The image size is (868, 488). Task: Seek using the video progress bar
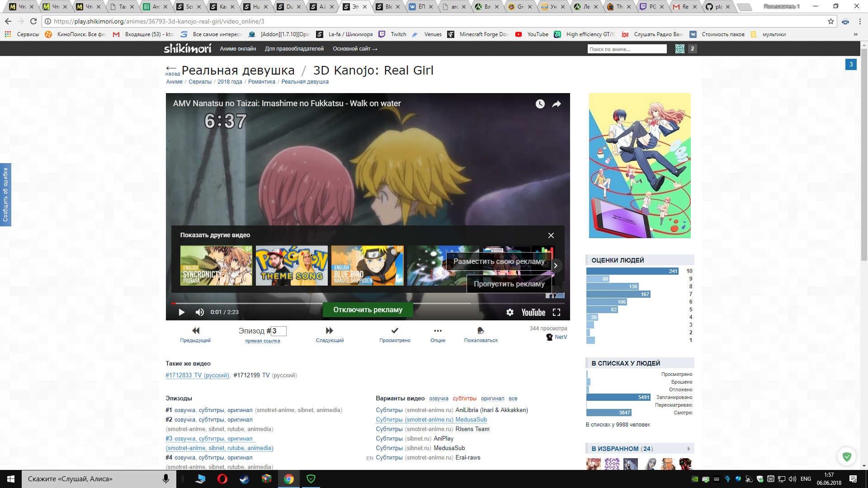316,303
